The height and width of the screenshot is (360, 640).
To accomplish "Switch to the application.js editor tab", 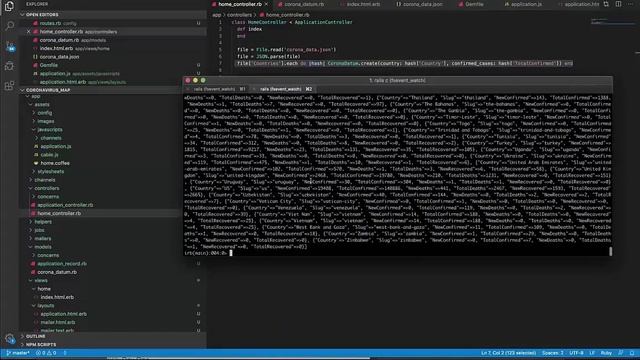I will point(526,4).
